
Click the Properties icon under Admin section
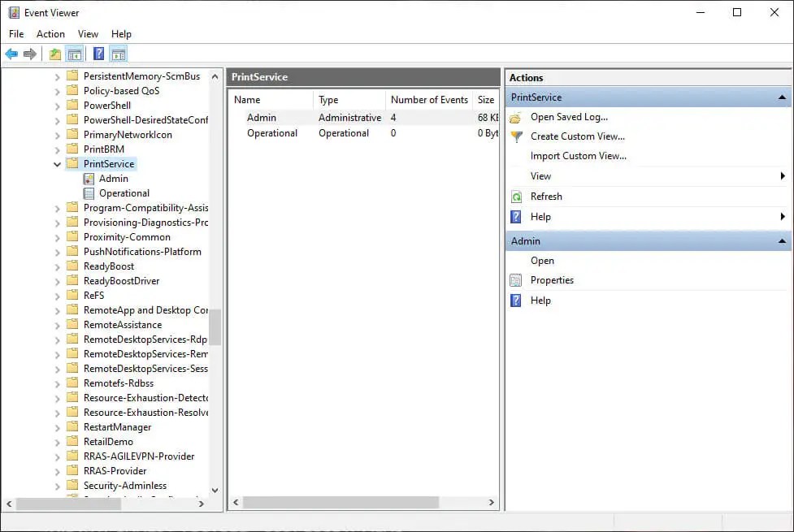coord(515,280)
